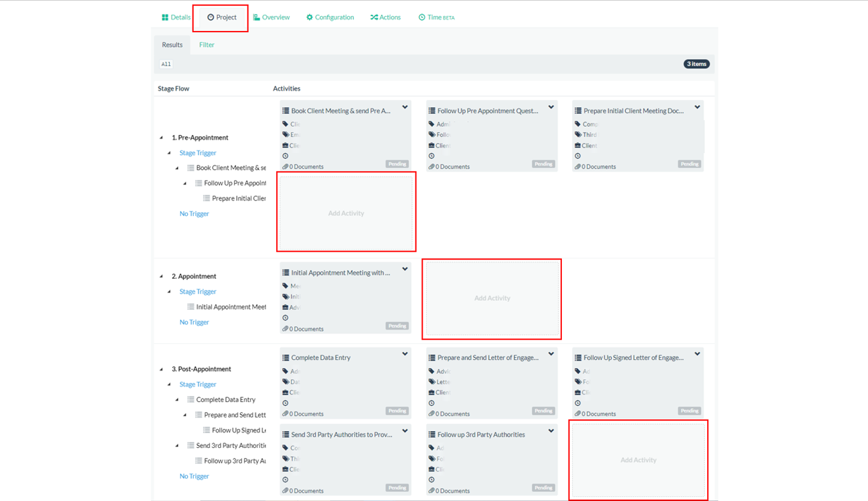Click paperclip icon on Prepare and Send Letter card
Screen dimensions: 868x501
point(432,414)
